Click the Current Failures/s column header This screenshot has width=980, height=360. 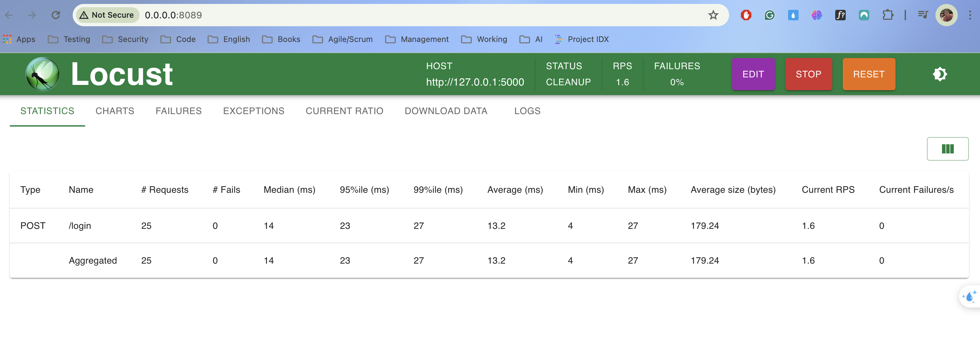coord(916,190)
